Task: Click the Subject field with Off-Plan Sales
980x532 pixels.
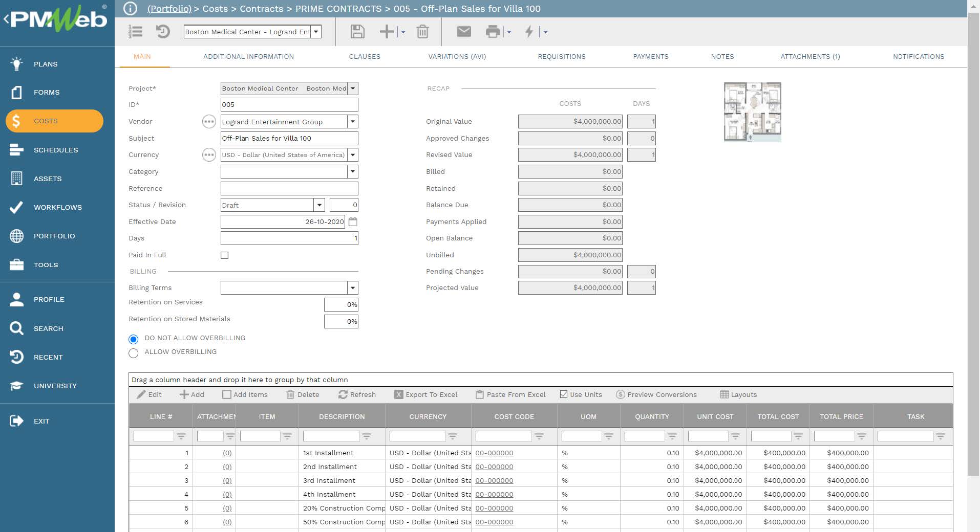Action: pyautogui.click(x=289, y=138)
